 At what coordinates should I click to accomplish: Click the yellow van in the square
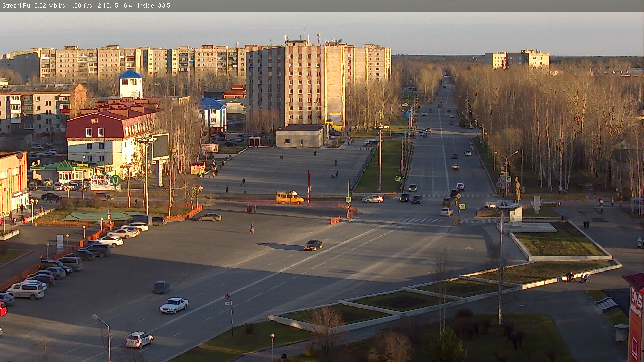click(x=289, y=197)
